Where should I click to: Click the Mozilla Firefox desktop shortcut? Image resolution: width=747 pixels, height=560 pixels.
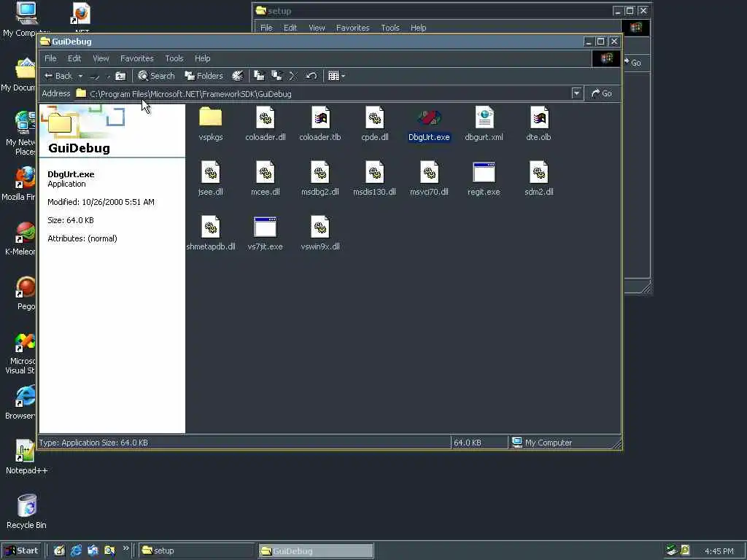tap(19, 183)
